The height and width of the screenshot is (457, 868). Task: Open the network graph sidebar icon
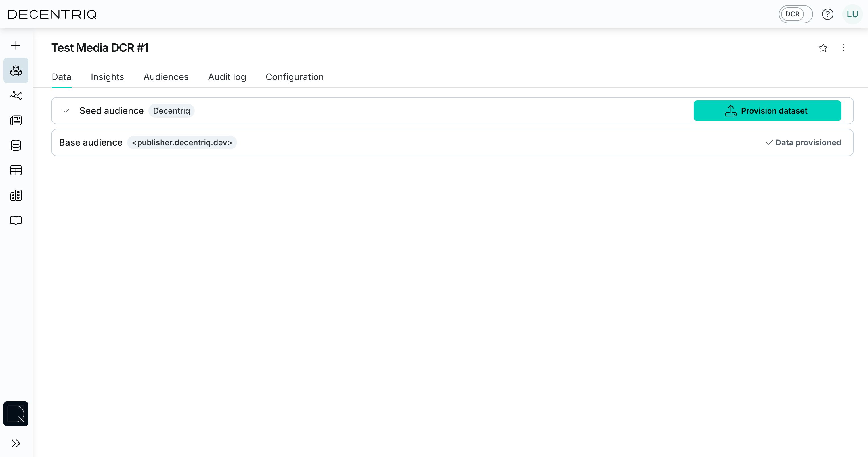16,95
